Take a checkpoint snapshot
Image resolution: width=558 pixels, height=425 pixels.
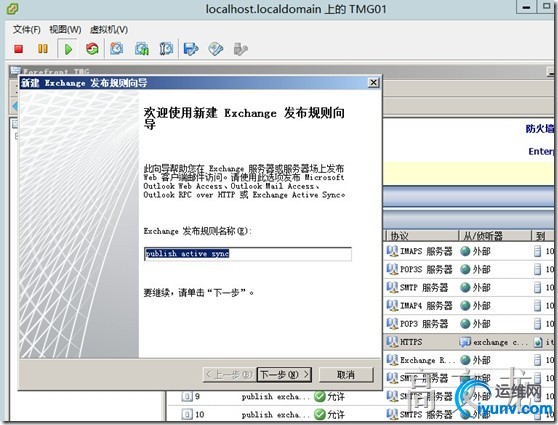[x=116, y=49]
